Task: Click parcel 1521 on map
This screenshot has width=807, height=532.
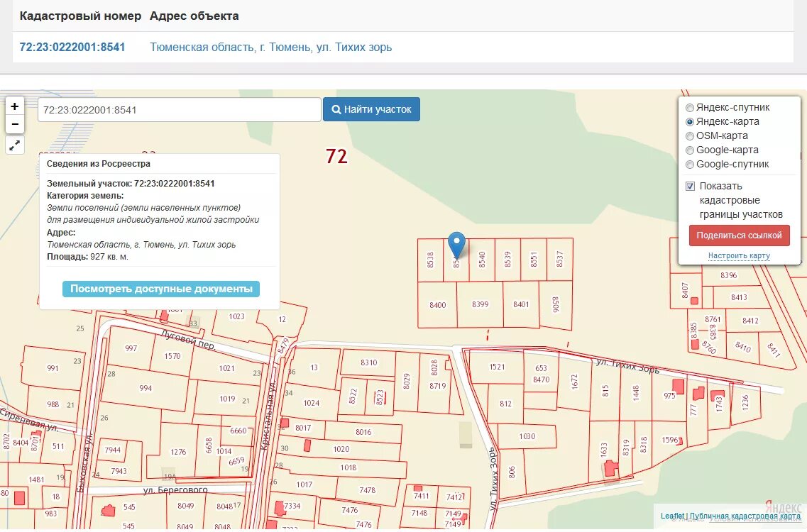Action: [497, 367]
